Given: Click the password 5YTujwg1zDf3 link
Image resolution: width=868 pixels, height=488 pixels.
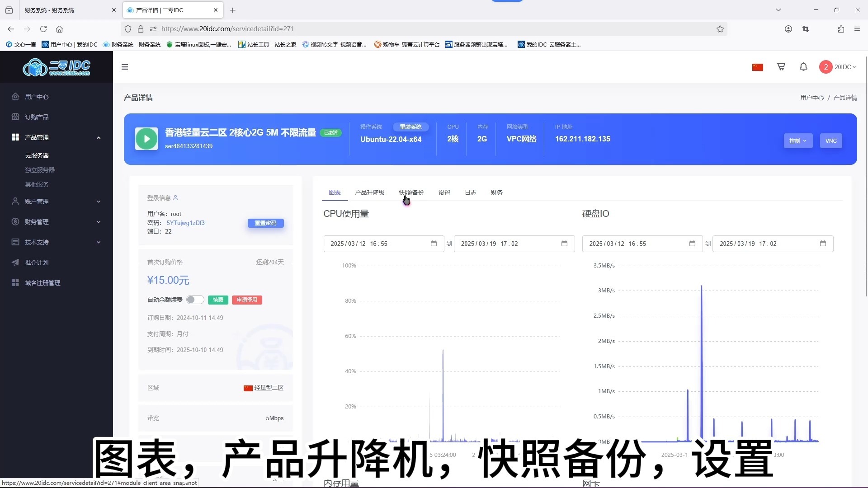Looking at the screenshot, I should (x=185, y=223).
